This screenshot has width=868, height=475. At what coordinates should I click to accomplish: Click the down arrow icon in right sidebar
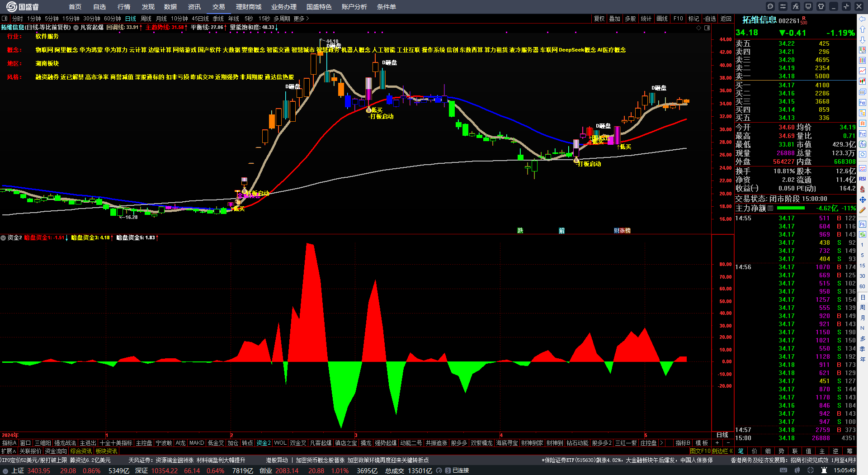(x=863, y=40)
